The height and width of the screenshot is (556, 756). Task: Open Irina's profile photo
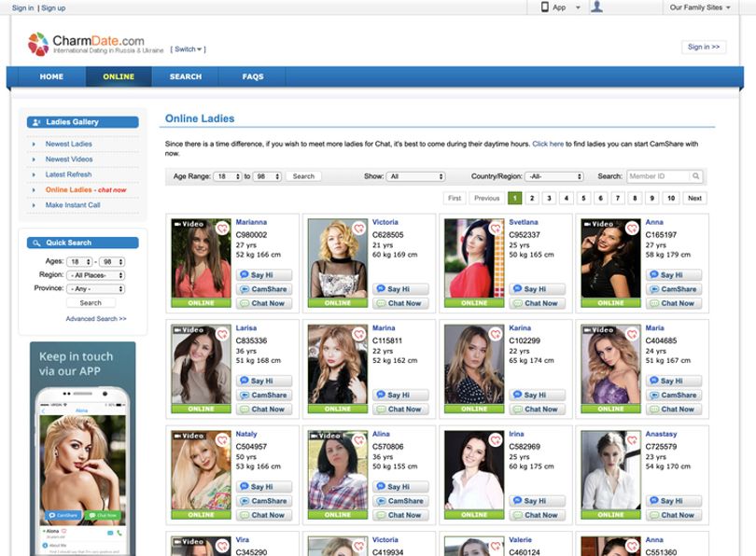coord(474,470)
